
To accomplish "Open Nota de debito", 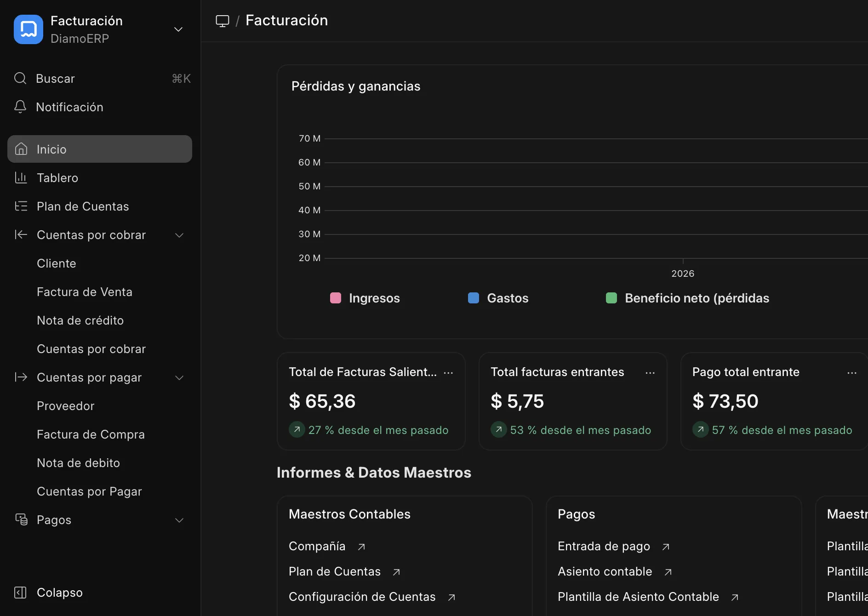I will pos(79,463).
